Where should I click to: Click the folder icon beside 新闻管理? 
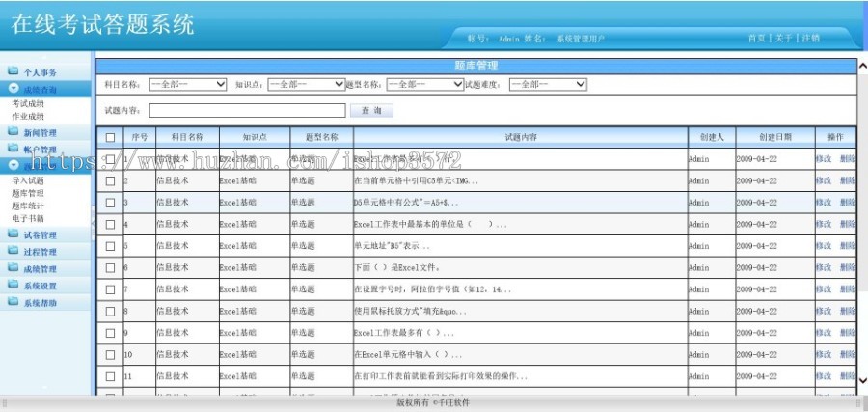[14, 132]
